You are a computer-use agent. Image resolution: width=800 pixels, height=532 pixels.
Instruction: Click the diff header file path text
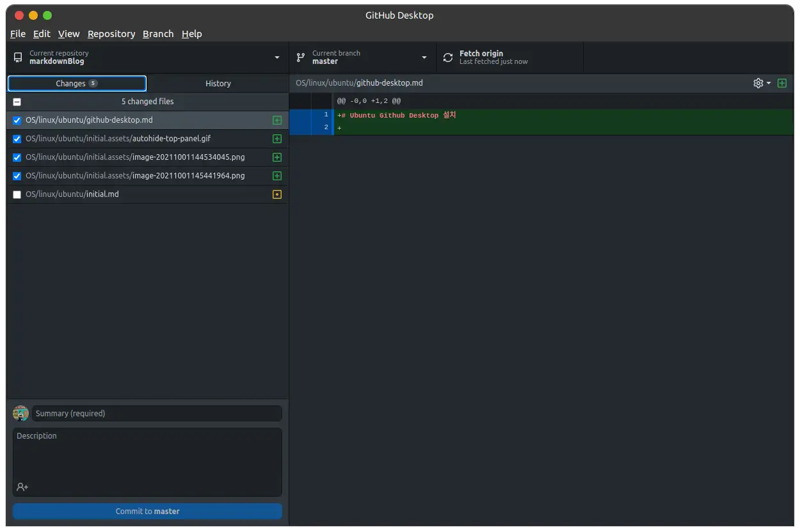point(359,83)
